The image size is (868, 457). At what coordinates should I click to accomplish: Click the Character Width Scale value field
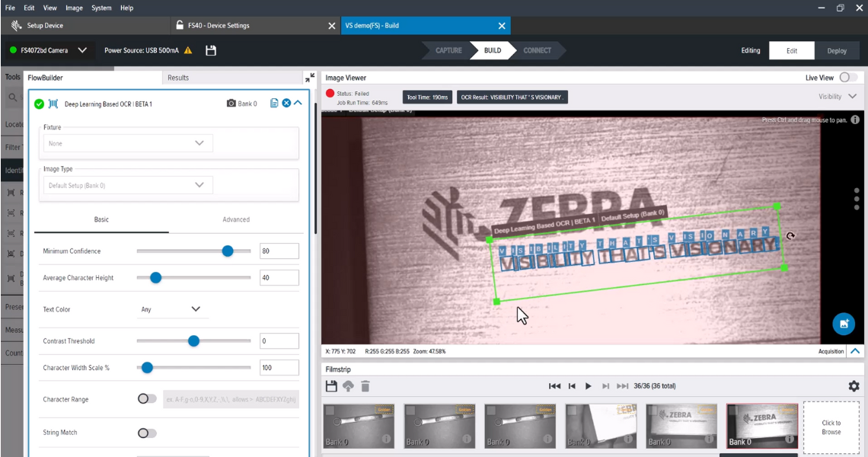279,367
